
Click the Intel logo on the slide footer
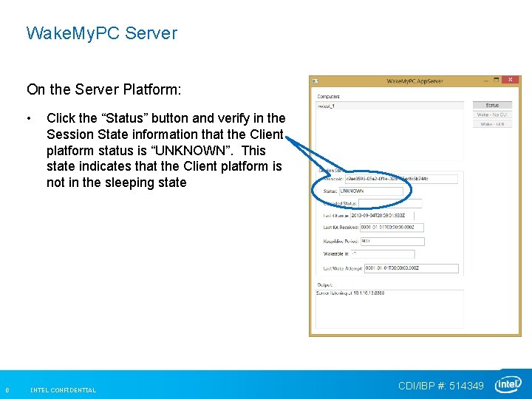508,384
